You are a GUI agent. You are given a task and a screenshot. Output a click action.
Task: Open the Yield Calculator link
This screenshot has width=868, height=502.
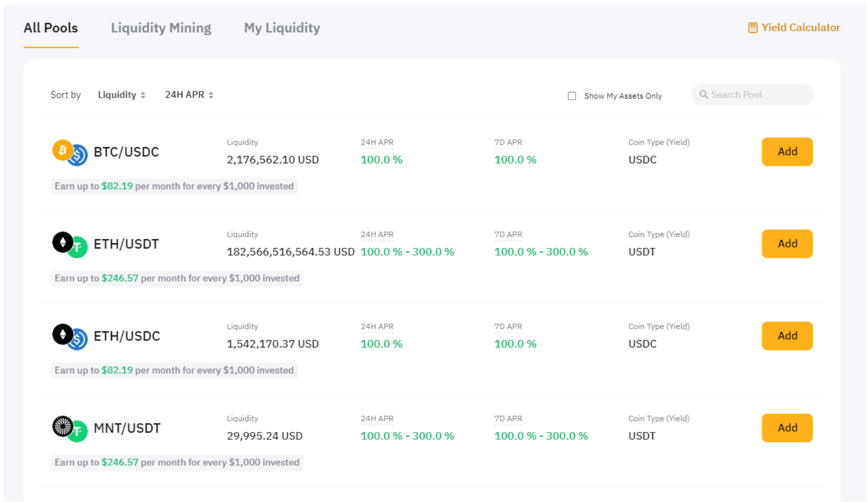pyautogui.click(x=800, y=28)
